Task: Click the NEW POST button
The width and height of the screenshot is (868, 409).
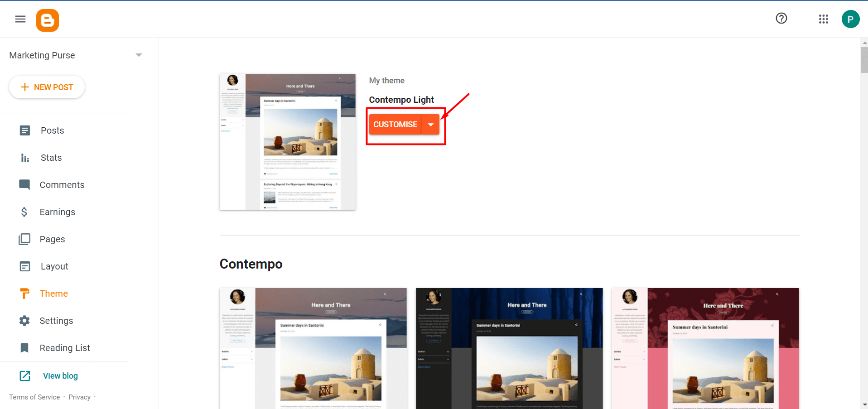Action: [x=47, y=87]
